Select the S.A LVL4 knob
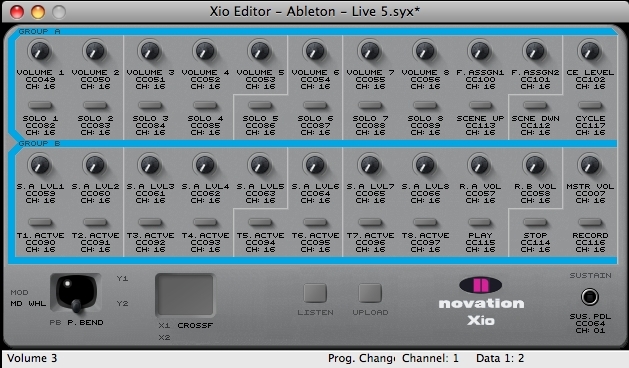 click(205, 165)
